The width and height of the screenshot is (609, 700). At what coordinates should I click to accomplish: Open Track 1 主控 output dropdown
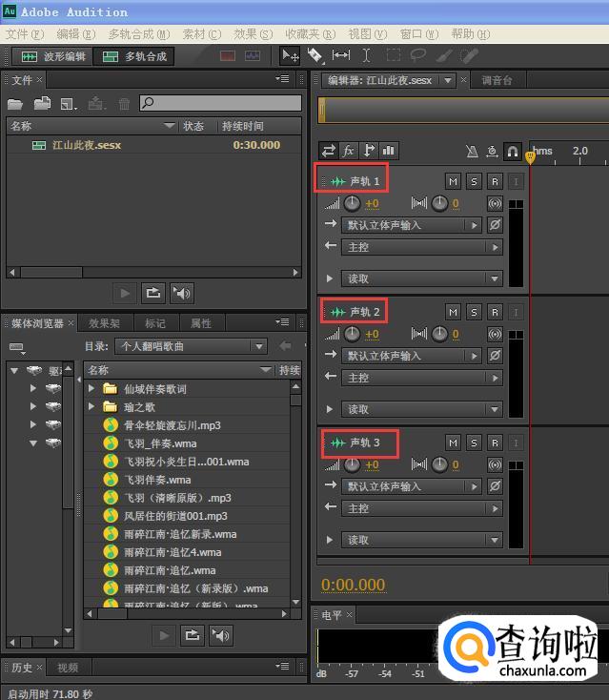(x=422, y=247)
